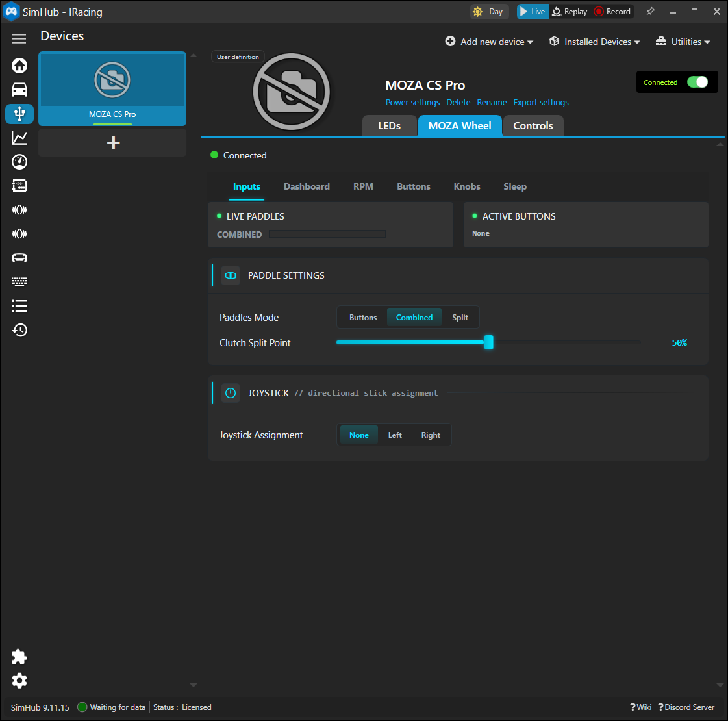Switch to the LEDs tab
Viewport: 728px width, 721px height.
pyautogui.click(x=389, y=126)
